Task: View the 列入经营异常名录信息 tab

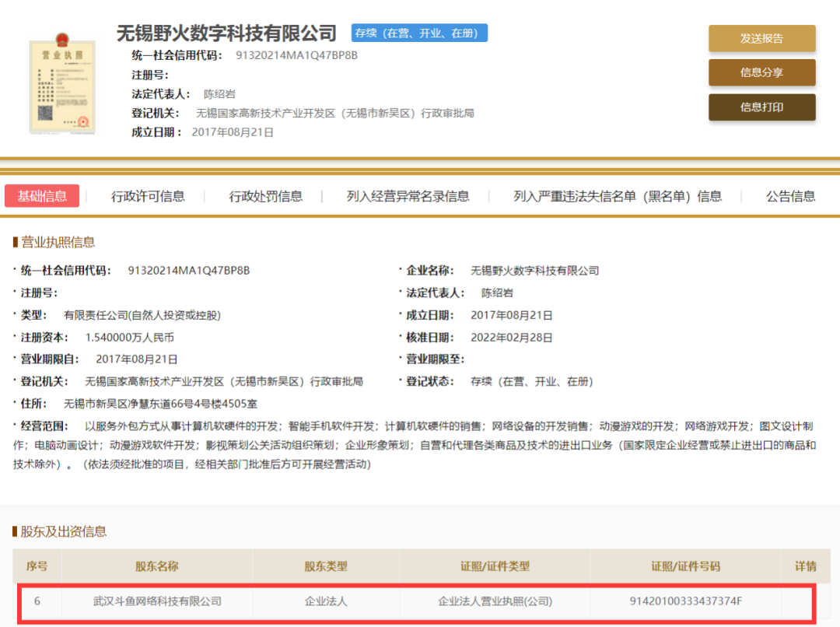Action: coord(408,197)
